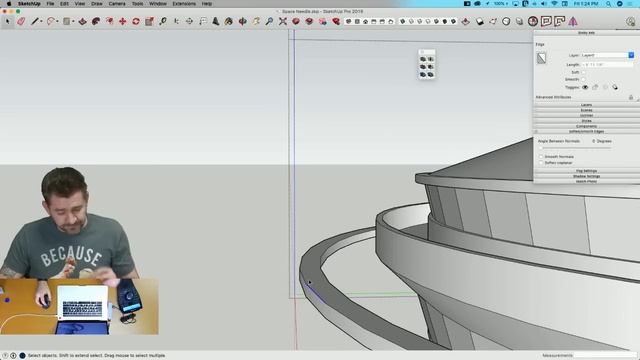Select the Pan hand tool
640x360 pixels.
(x=256, y=21)
